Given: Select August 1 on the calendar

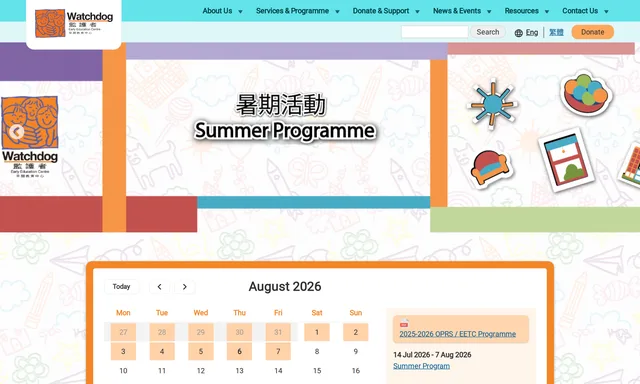Looking at the screenshot, I should click(317, 332).
